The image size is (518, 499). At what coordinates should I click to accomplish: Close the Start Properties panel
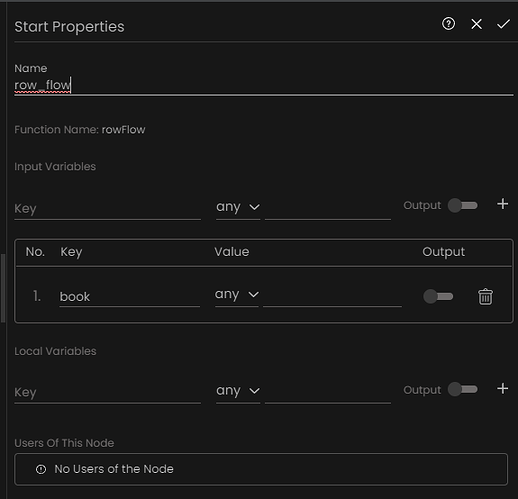(x=476, y=24)
